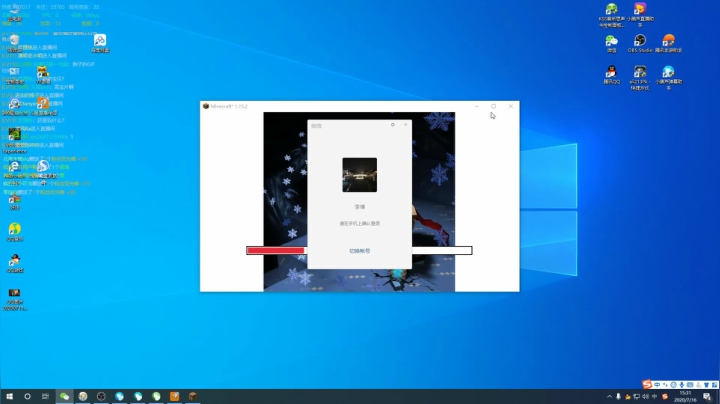Click the Sogou input S logo on the floating IME bar
Screen dimensions: 720x404
(647, 384)
